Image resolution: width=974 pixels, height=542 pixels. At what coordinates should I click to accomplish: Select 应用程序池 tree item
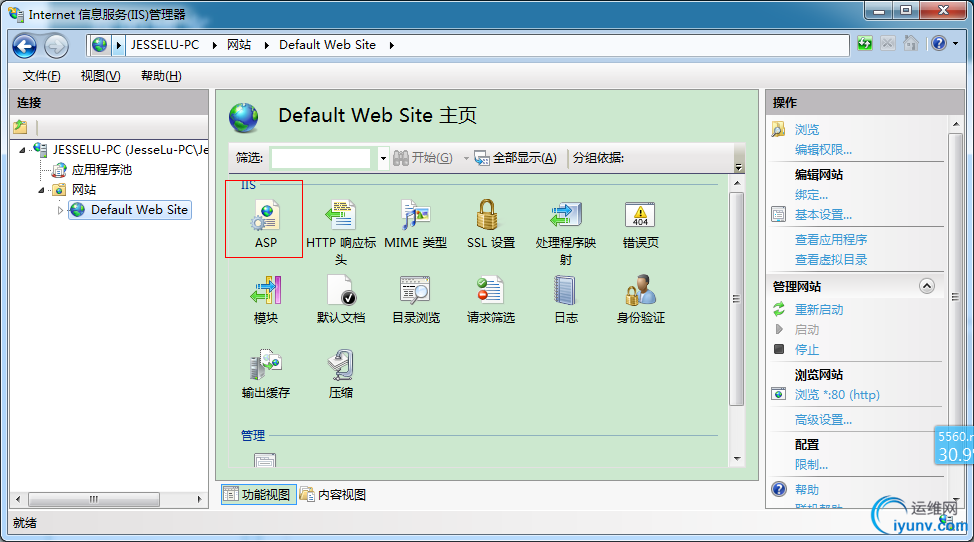[101, 169]
